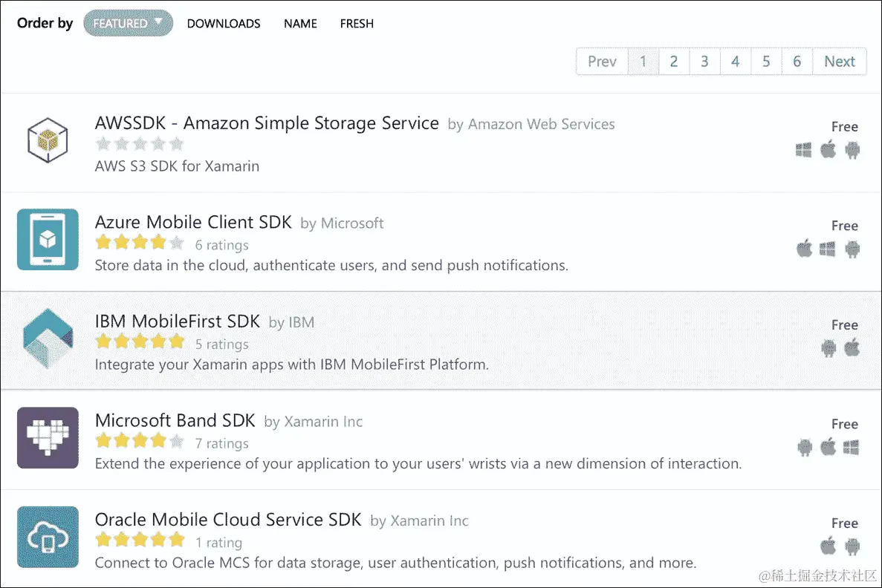Click 'Extend the experience' description text
882x588 pixels.
coord(418,464)
